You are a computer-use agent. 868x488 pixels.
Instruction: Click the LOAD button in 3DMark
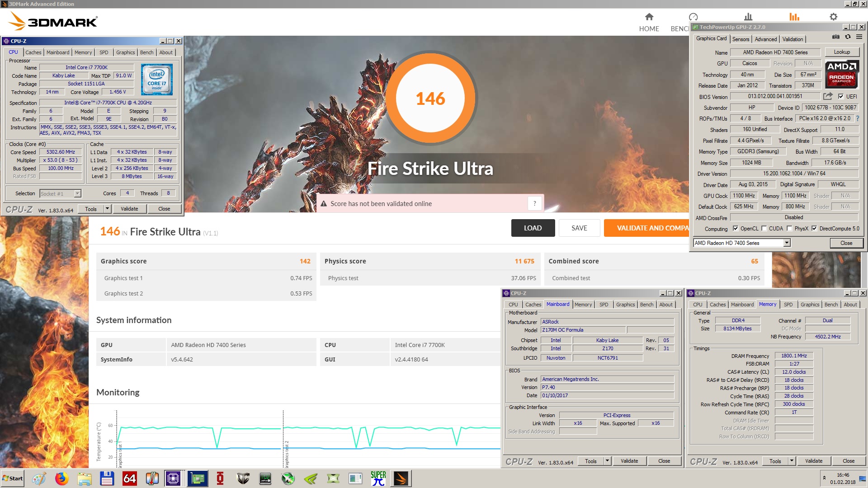(533, 228)
